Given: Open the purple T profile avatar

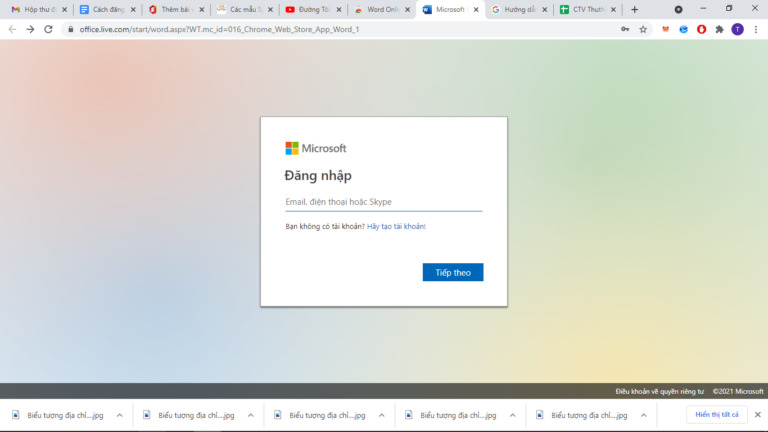Looking at the screenshot, I should coord(738,29).
